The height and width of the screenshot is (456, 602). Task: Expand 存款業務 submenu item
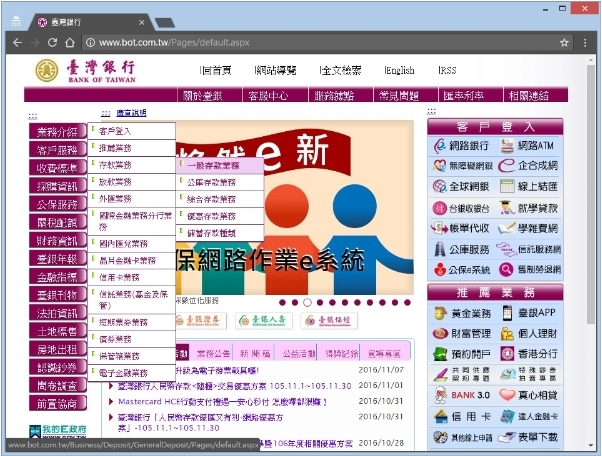132,165
